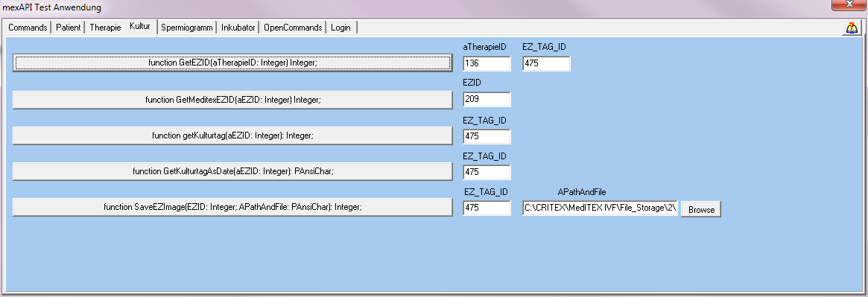Execute function getKulturtag button
Screen dimensions: 868x297
[232, 135]
